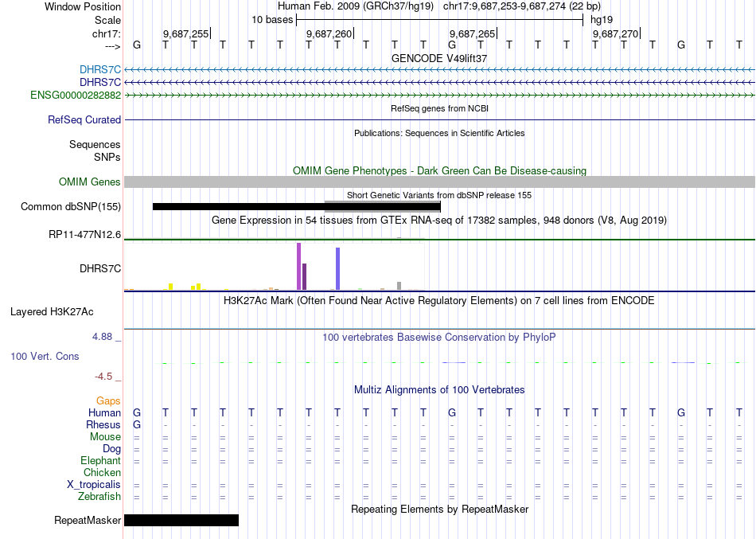This screenshot has width=756, height=539.
Task: Click the Common dbSNP(155) track label
Action: 71,206
